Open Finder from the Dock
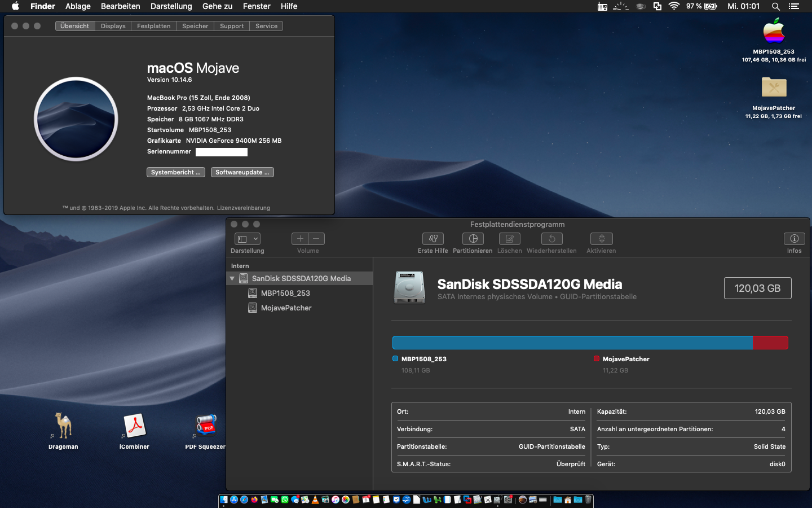 223,500
